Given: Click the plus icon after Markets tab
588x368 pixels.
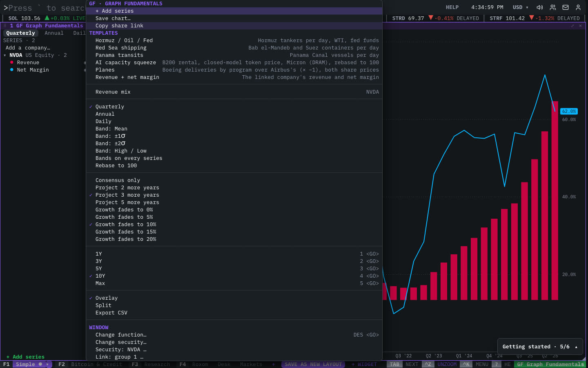Looking at the screenshot, I should (273, 364).
